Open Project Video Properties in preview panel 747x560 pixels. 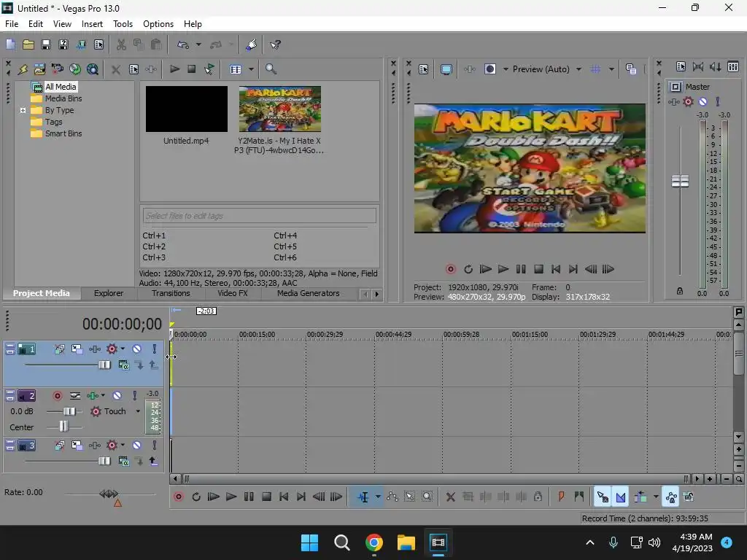(x=424, y=69)
